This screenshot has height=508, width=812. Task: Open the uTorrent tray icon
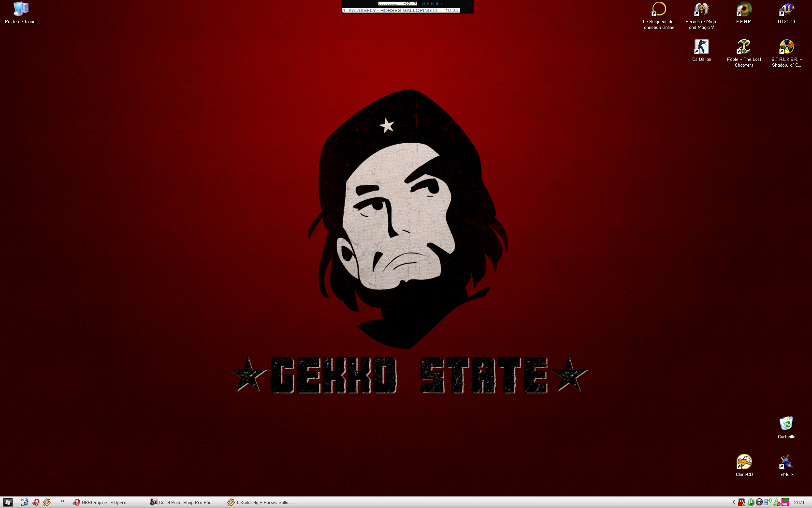point(751,502)
